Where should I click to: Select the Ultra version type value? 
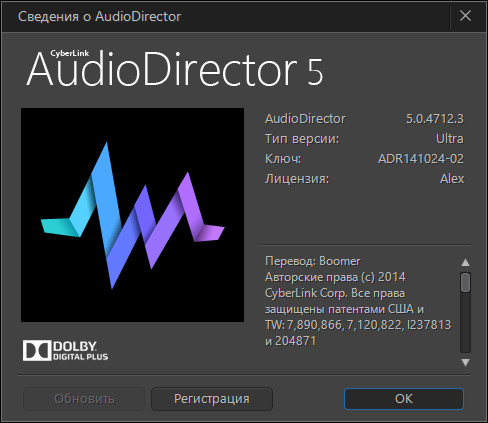tap(450, 139)
